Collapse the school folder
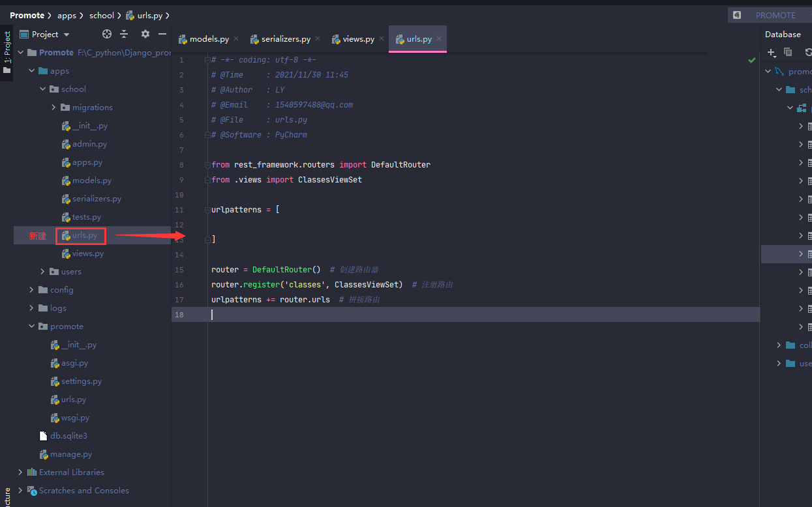Screen dimensions: 812x507 (x=42, y=89)
